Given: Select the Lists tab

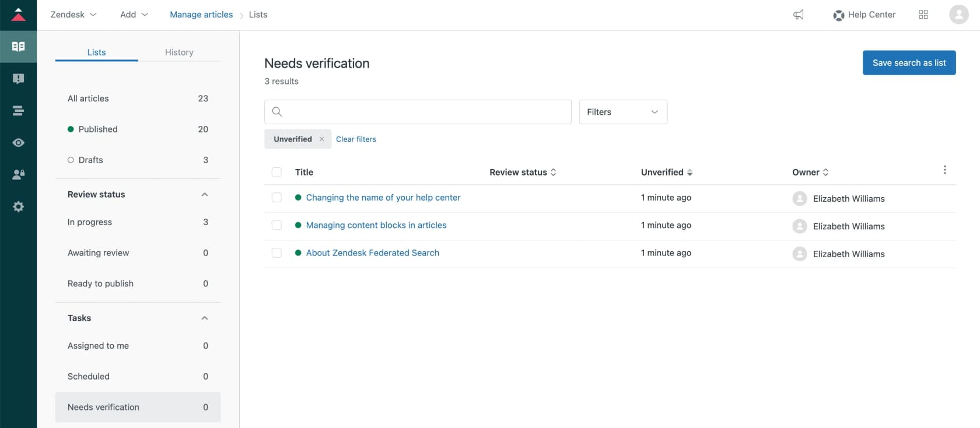Looking at the screenshot, I should [x=97, y=52].
